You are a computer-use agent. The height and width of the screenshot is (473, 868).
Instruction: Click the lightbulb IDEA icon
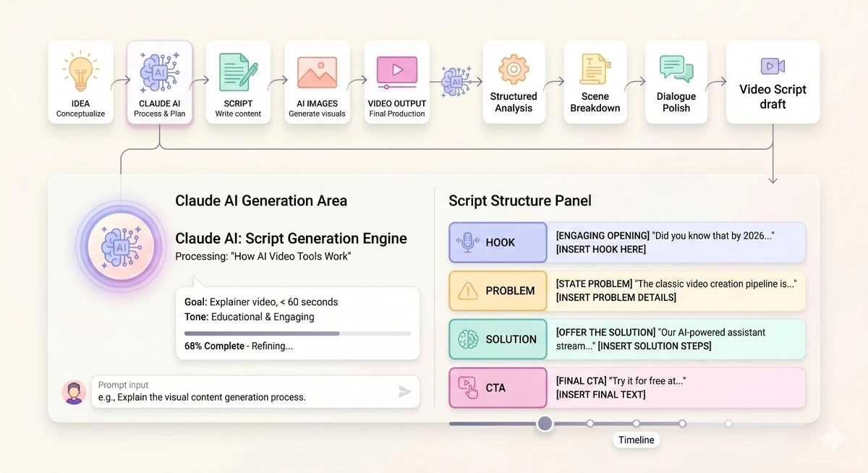pyautogui.click(x=80, y=72)
